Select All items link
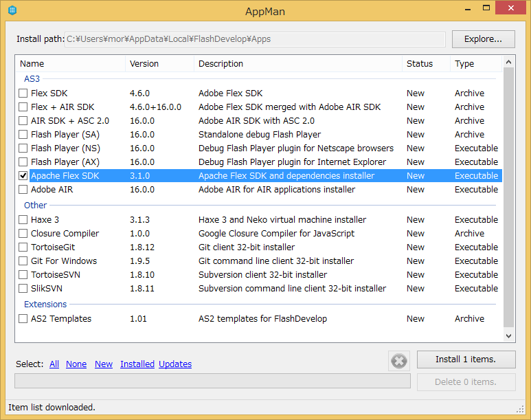Screen dimensions: 531x420 [x=54, y=364]
